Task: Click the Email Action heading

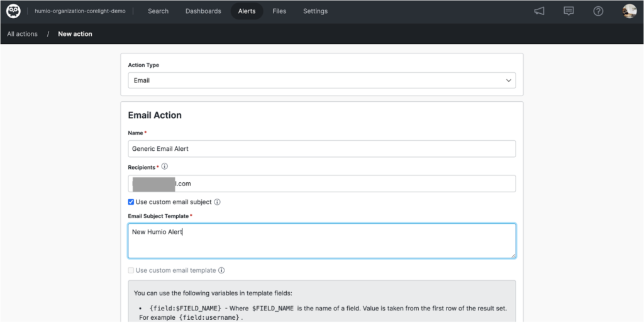Action: [x=155, y=116]
